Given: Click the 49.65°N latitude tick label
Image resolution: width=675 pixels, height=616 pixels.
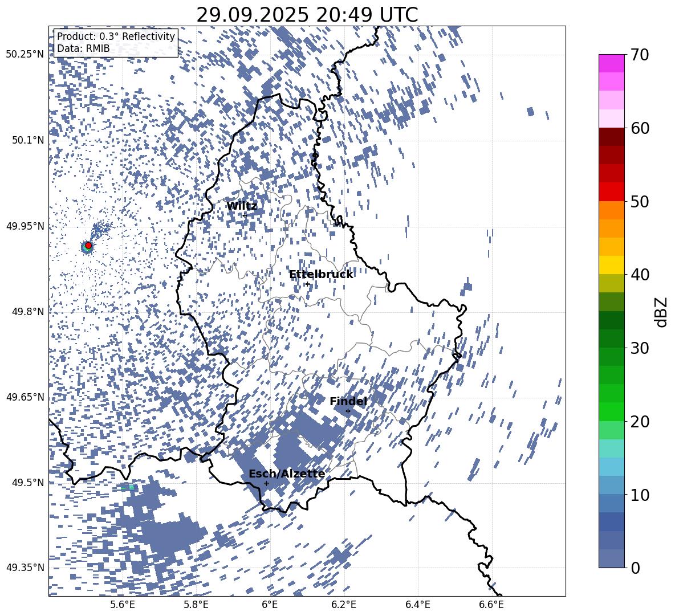Looking at the screenshot, I should [25, 397].
